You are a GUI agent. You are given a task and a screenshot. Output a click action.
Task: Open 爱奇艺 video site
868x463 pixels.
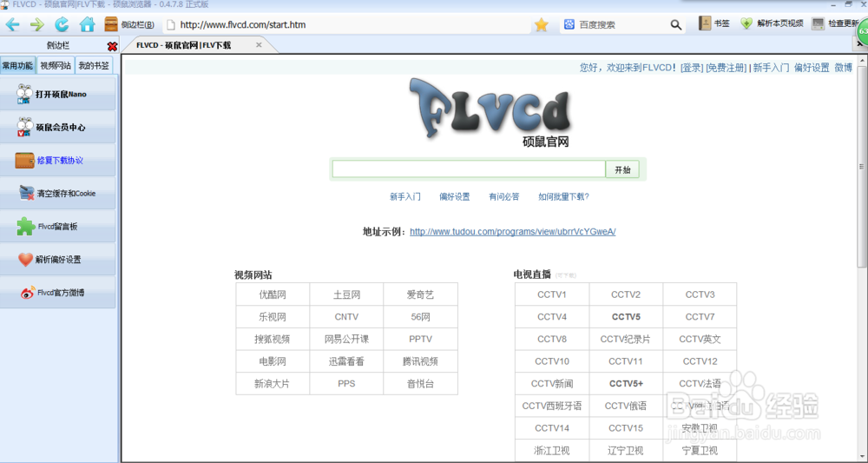421,294
